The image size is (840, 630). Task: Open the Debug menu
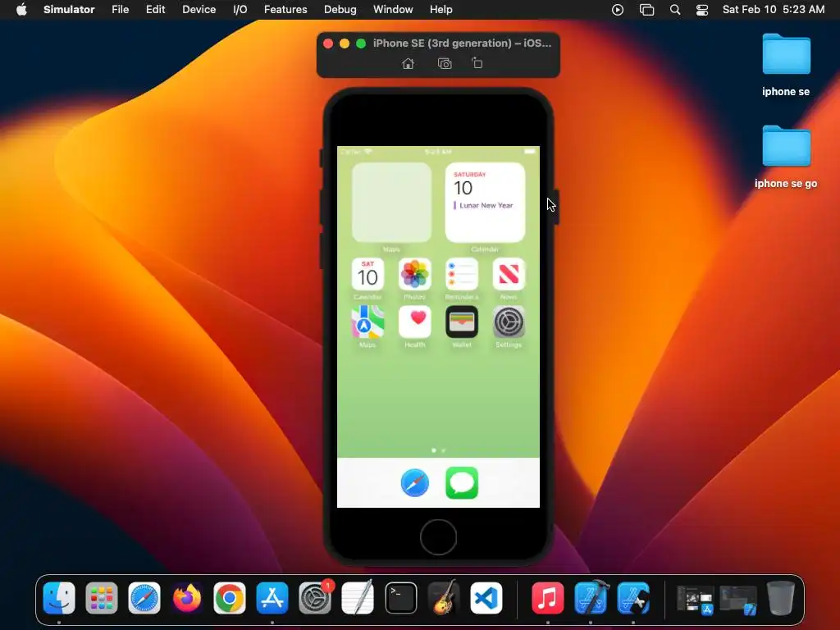click(340, 10)
